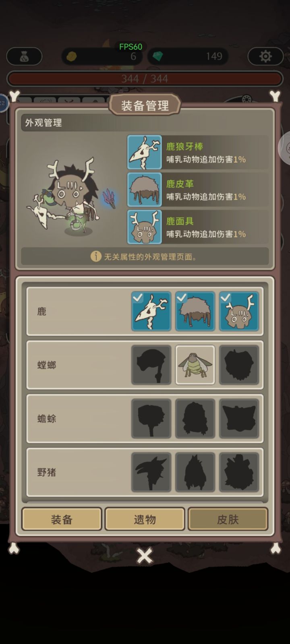Screen dimensions: 290x644
Task: Uncheck the deer bone club skin
Action: (151, 311)
